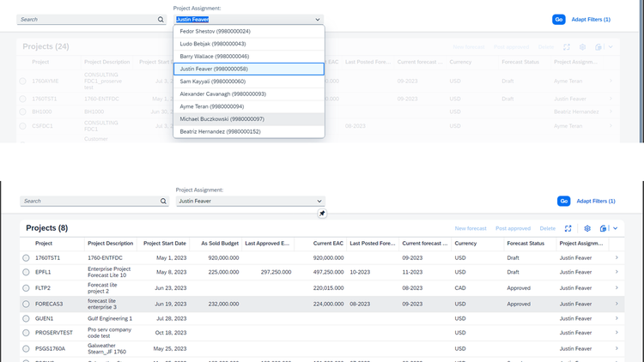This screenshot has width=644, height=362.
Task: Open details chevron for FORECAS3 row
Action: 617,304
